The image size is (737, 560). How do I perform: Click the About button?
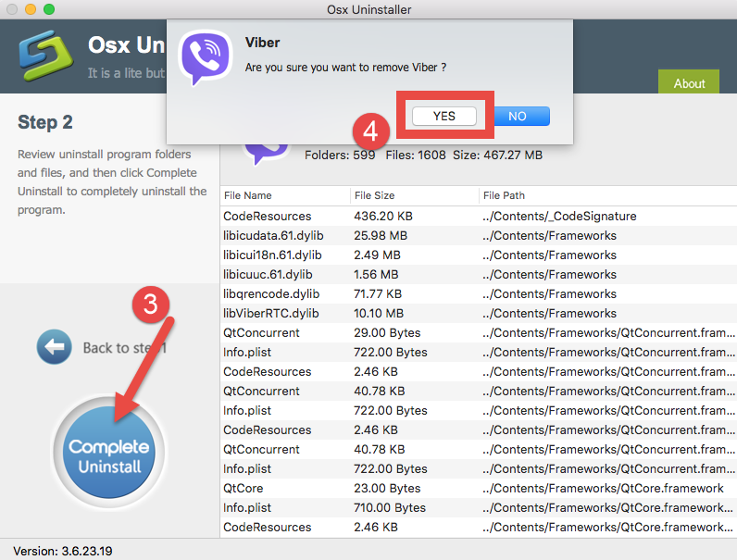689,82
